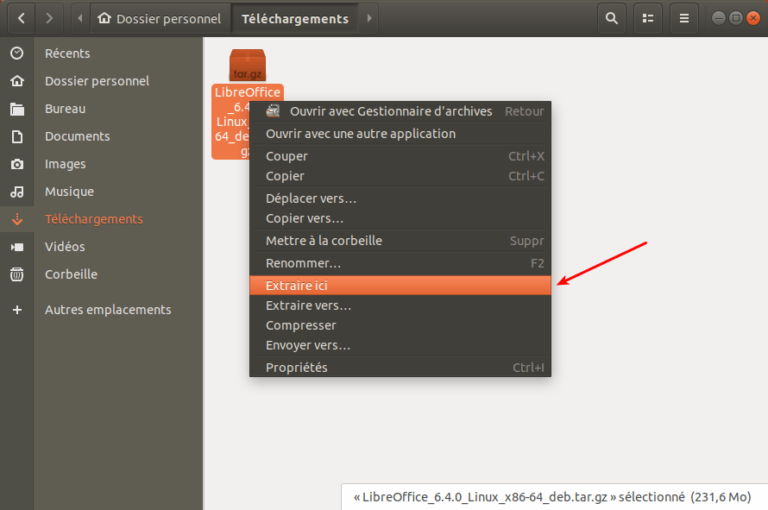Click the Téléchargements download arrow icon
The height and width of the screenshot is (510, 768).
pos(17,219)
